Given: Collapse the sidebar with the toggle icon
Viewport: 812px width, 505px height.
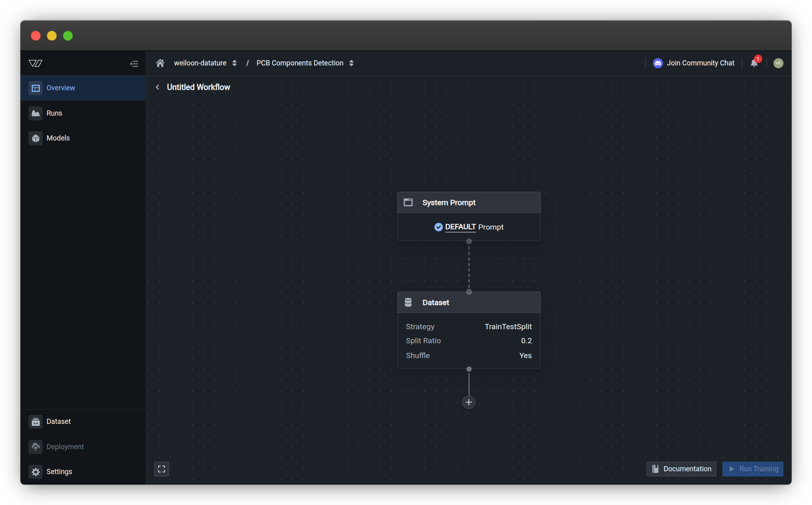Looking at the screenshot, I should (x=134, y=63).
